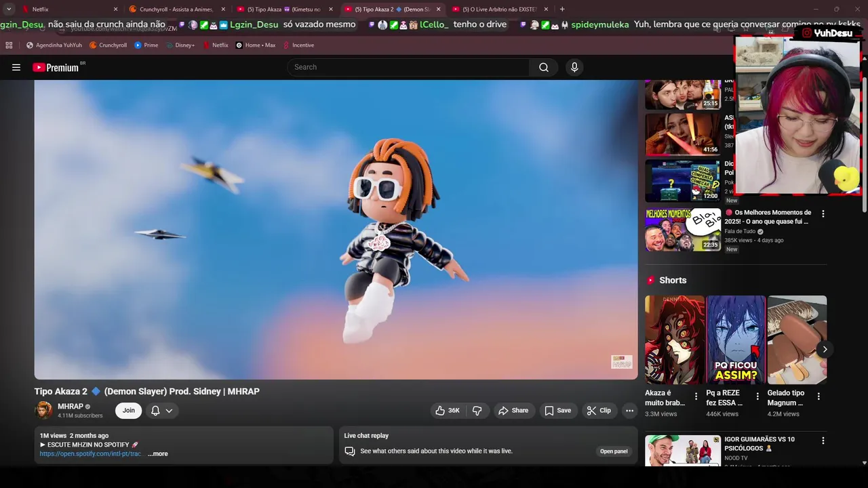Focus the YouTube Search field
868x488 pixels.
tap(408, 67)
